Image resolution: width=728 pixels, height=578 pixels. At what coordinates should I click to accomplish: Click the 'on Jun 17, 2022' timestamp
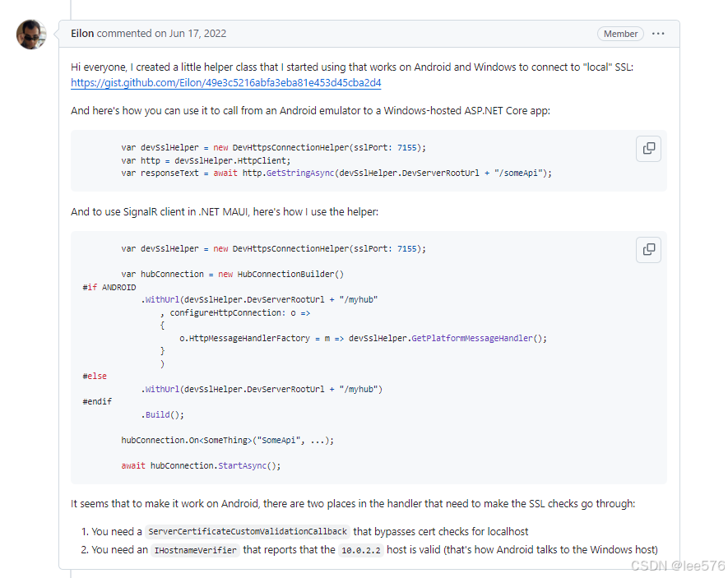[x=190, y=34]
